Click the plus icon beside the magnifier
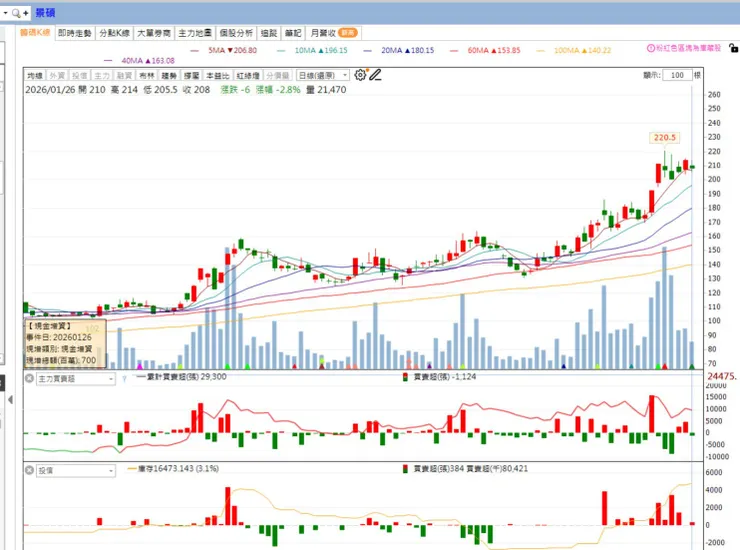 tap(25, 13)
